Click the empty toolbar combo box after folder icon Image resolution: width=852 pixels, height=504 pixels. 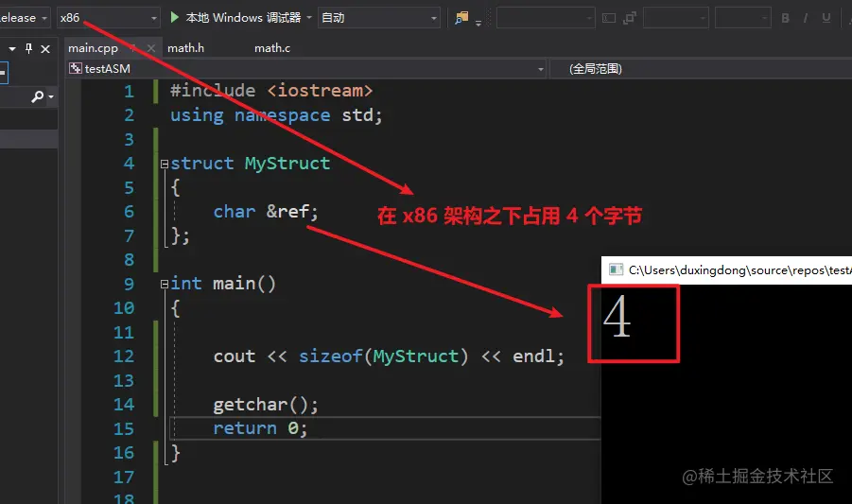pyautogui.click(x=546, y=18)
